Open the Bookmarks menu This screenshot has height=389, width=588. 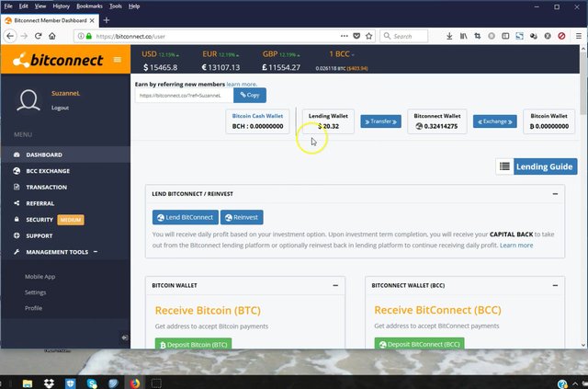[89, 6]
